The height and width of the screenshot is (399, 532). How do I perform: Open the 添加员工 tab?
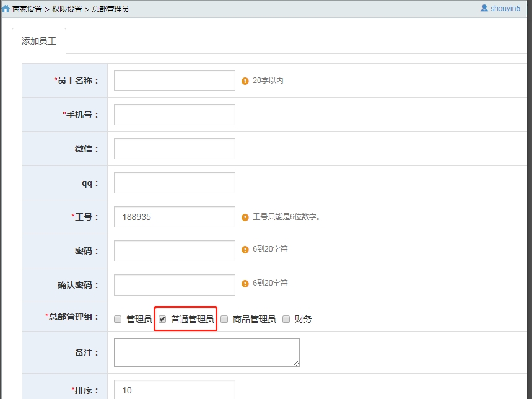pos(39,42)
